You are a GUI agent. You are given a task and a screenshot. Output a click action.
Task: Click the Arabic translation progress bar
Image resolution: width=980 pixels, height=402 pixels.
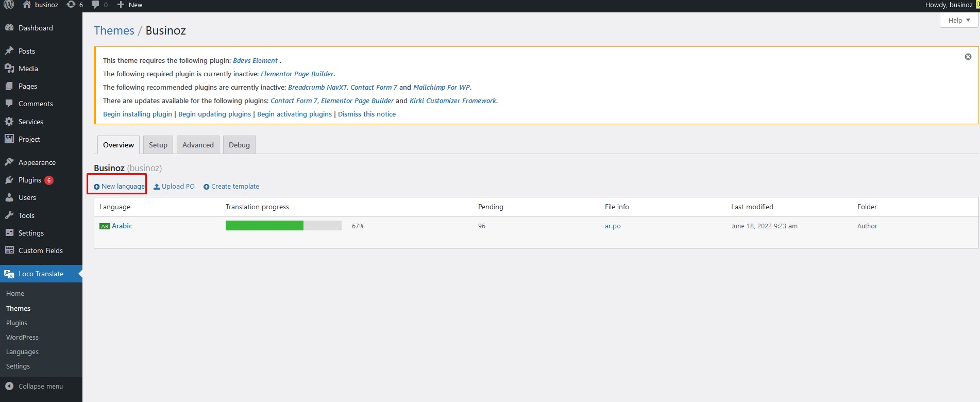(x=283, y=226)
